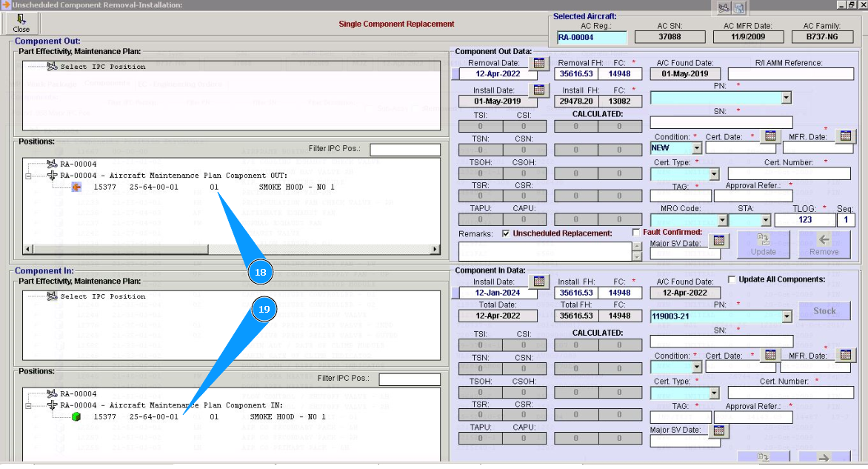Open the Component Out Cert Type dropdown
Image resolution: width=868 pixels, height=469 pixels.
click(714, 174)
